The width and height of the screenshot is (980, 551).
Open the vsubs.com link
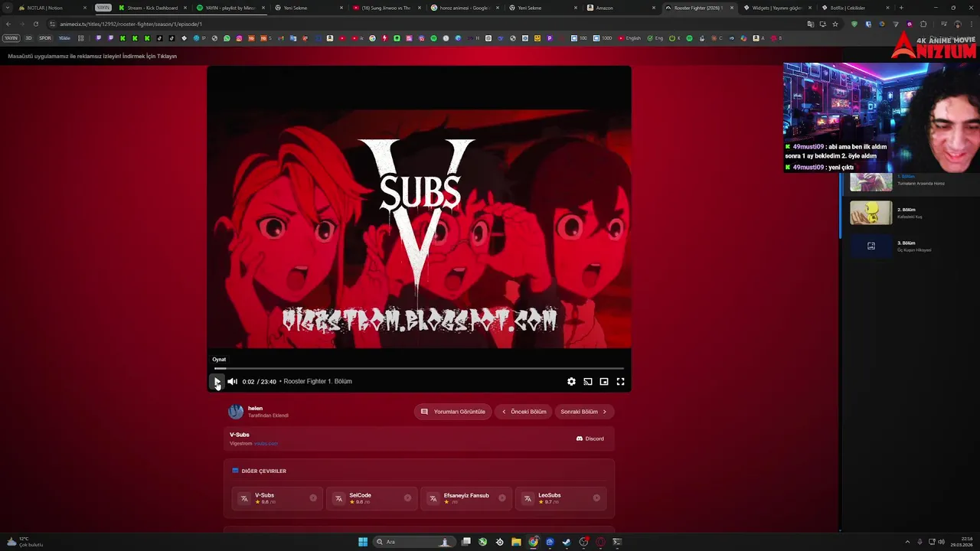tap(266, 444)
